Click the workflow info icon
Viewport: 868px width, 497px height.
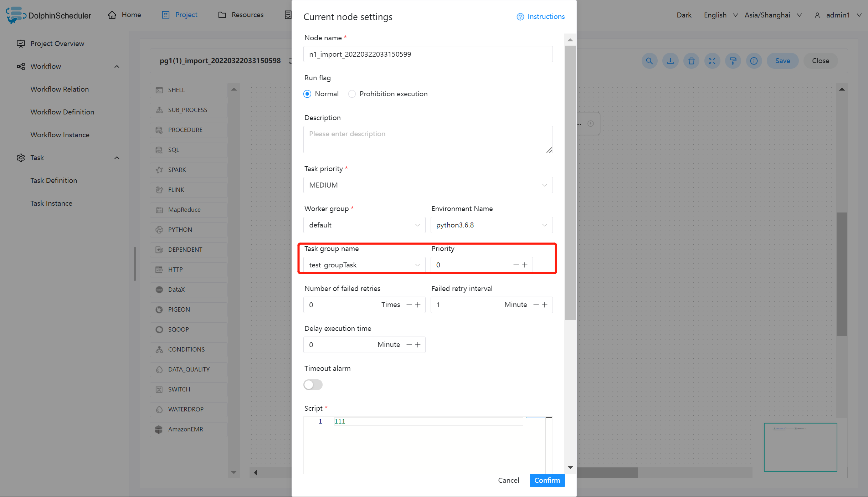tap(754, 61)
